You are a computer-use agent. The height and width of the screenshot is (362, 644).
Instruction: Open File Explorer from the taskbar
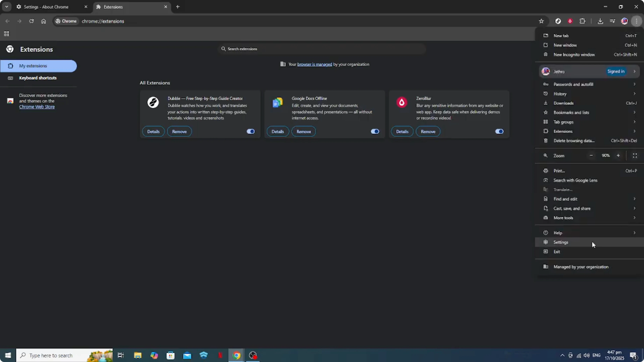(x=138, y=355)
